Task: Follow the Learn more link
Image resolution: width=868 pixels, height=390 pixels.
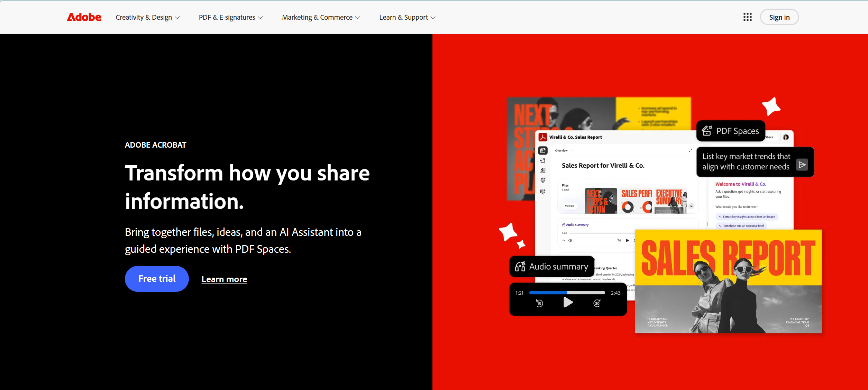Action: click(224, 279)
